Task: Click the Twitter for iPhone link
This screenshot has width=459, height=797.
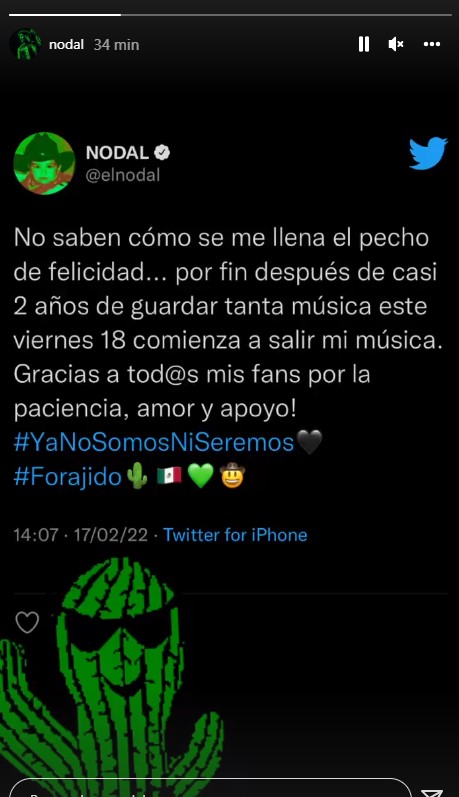Action: 235,535
